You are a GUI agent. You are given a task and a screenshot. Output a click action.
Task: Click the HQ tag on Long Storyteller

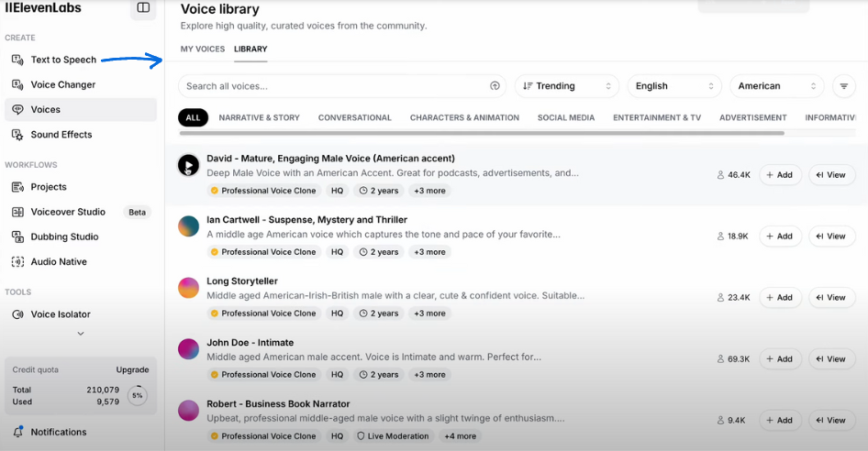[x=337, y=313]
